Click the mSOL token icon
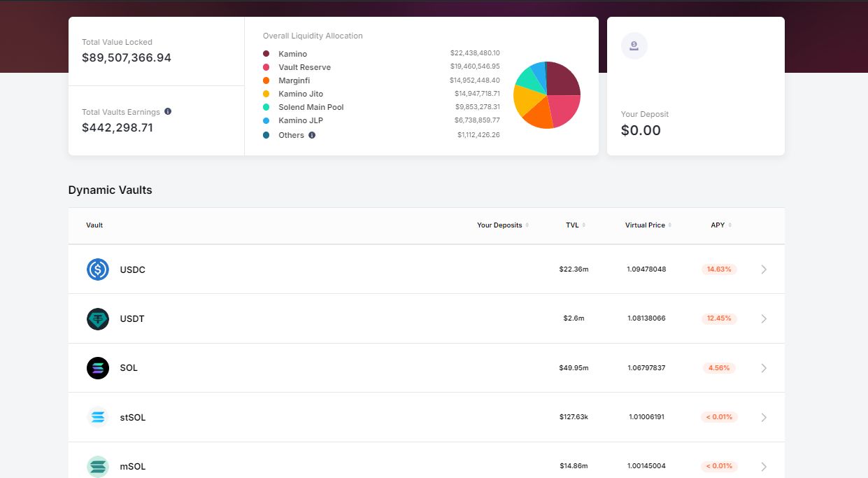The width and height of the screenshot is (868, 478). pyautogui.click(x=98, y=466)
